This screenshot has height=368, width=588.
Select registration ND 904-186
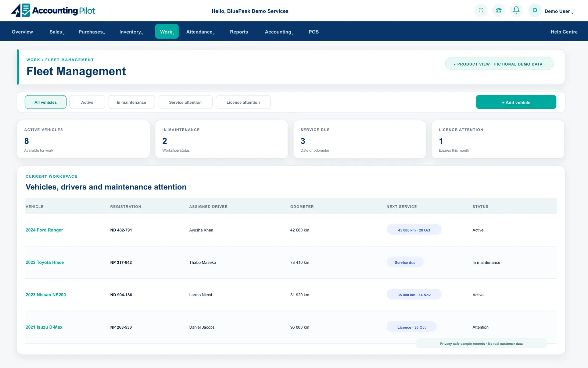pos(121,295)
